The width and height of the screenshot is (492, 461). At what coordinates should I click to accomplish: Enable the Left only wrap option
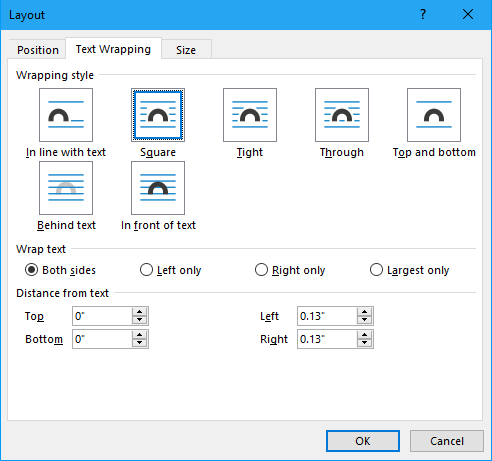point(146,270)
